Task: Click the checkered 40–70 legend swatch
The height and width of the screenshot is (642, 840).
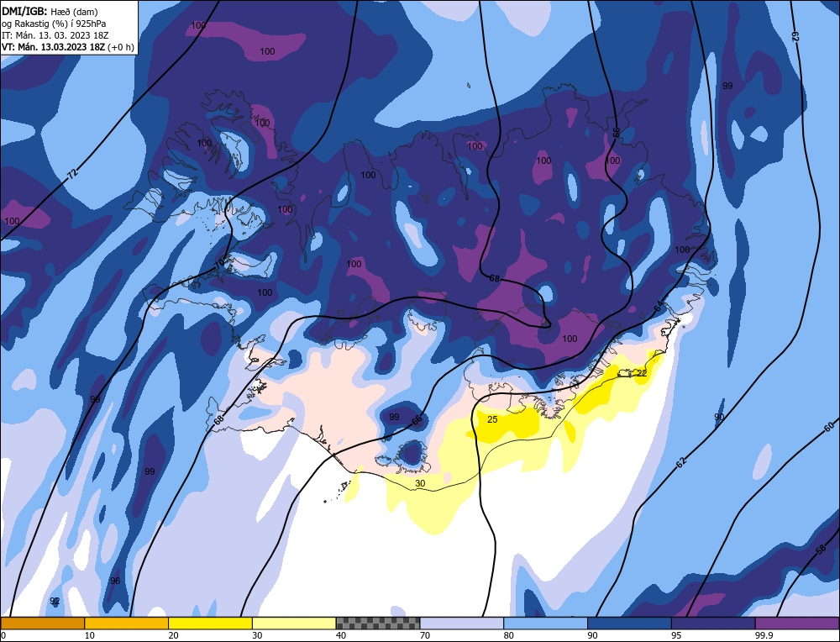Action: coord(378,623)
